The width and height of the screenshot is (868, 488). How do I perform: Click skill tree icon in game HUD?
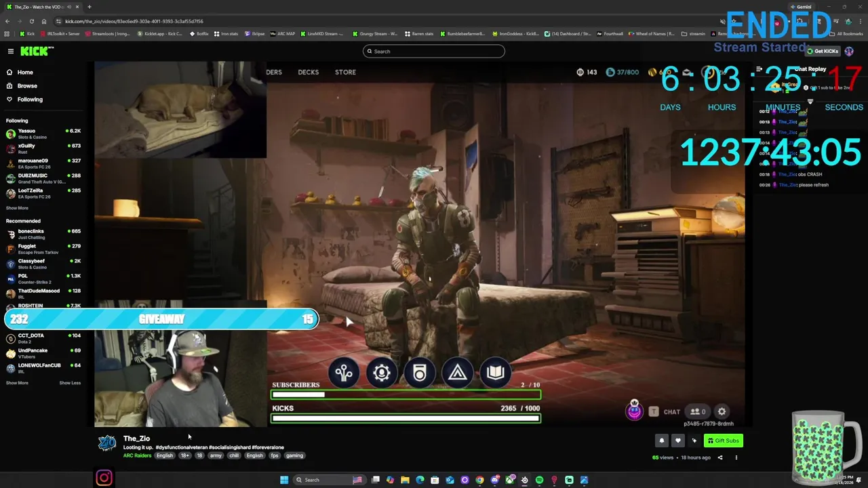tap(344, 373)
